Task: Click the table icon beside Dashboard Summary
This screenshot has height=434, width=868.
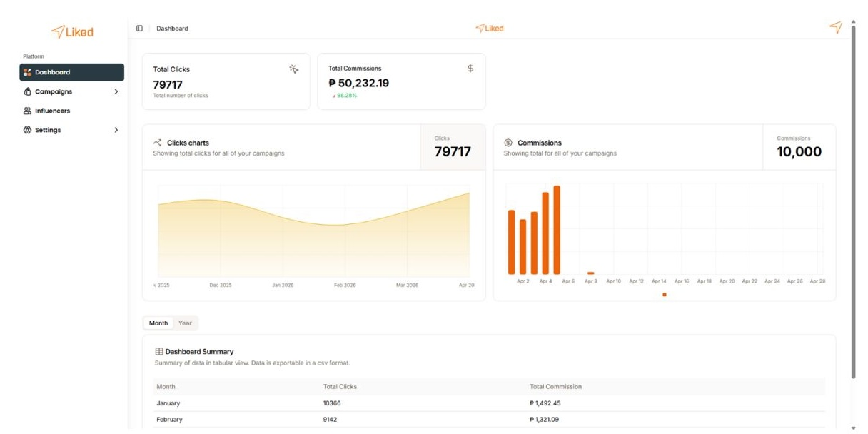Action: click(159, 352)
